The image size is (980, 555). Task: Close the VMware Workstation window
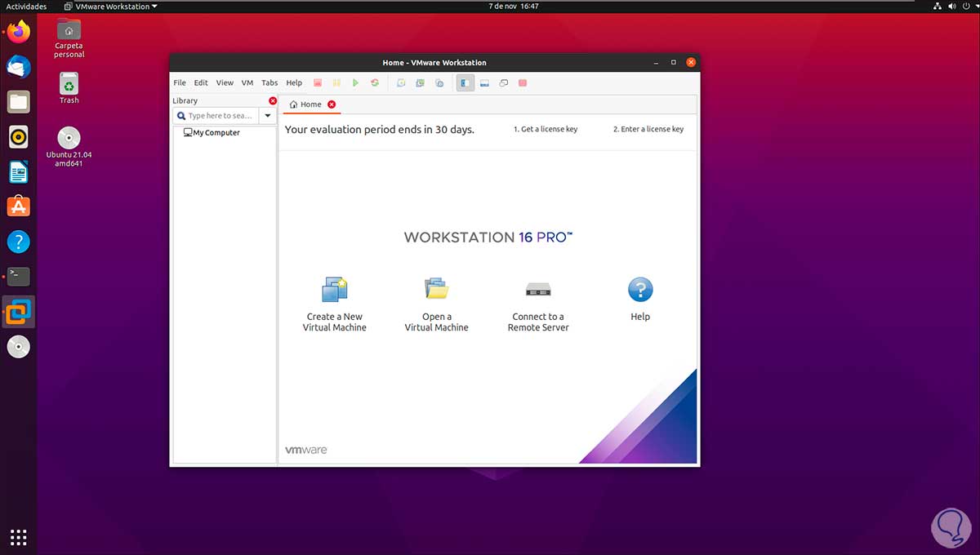[x=691, y=63]
